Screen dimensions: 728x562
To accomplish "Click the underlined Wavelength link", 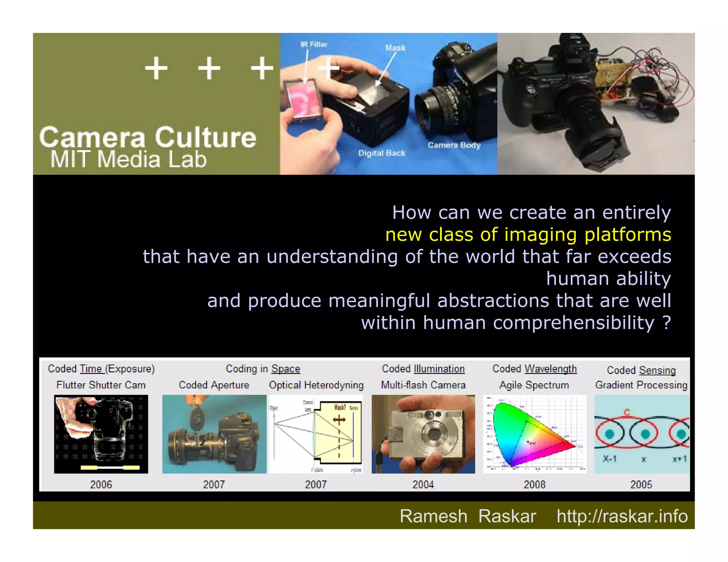I will point(550,369).
